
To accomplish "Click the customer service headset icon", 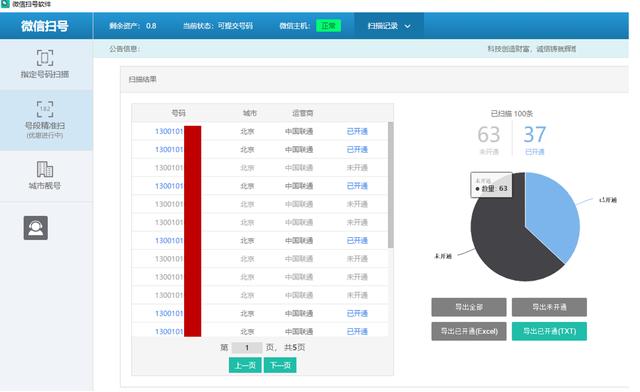I will (x=36, y=228).
